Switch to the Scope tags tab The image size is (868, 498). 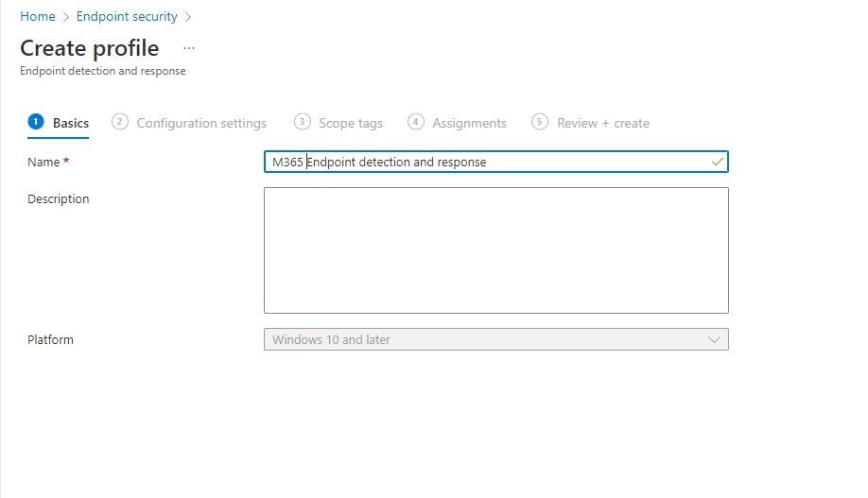point(351,123)
